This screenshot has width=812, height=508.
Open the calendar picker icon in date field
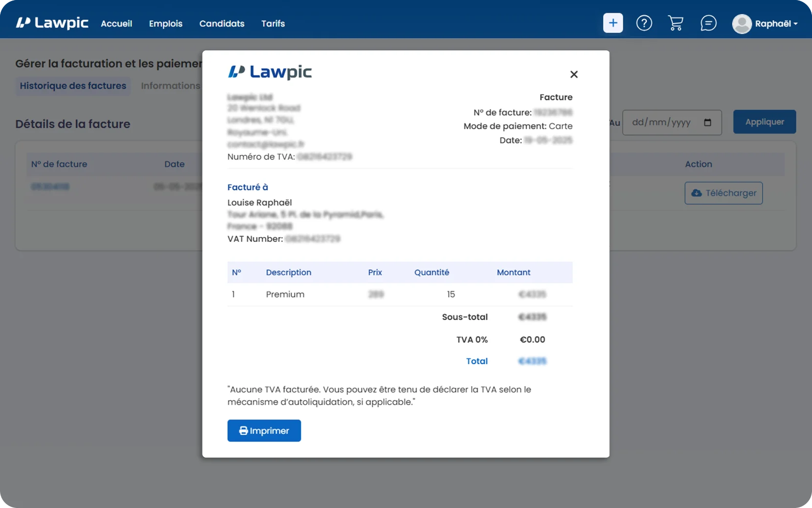coord(707,122)
